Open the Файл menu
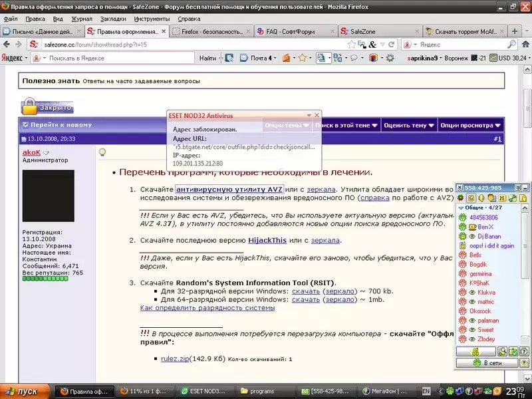This screenshot has height=399, width=532. click(11, 19)
